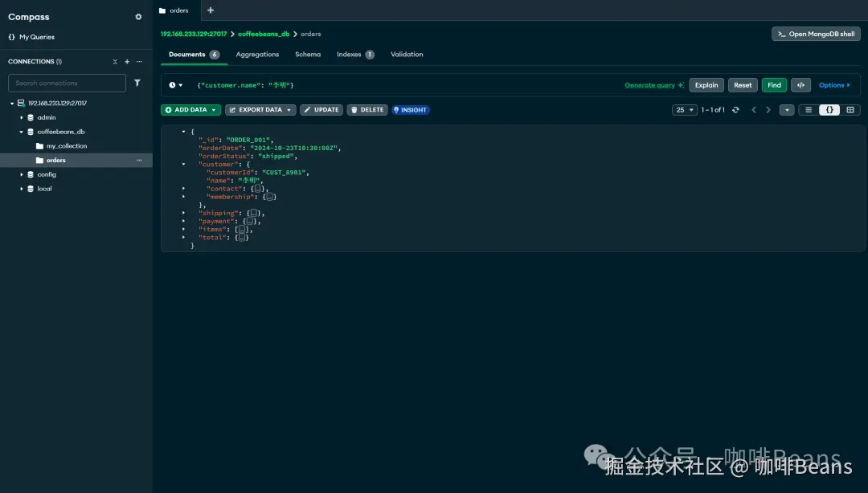Image resolution: width=868 pixels, height=493 pixels.
Task: Collapse the root document object
Action: coord(184,132)
